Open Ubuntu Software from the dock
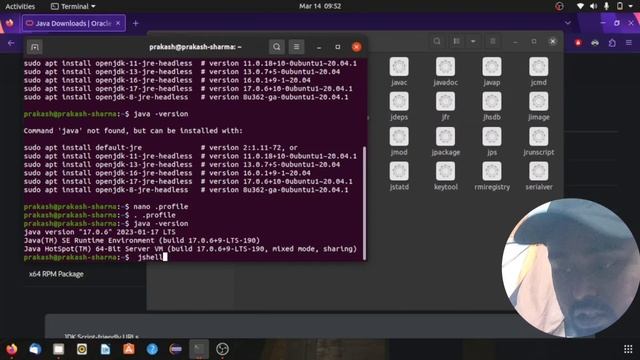 point(129,349)
